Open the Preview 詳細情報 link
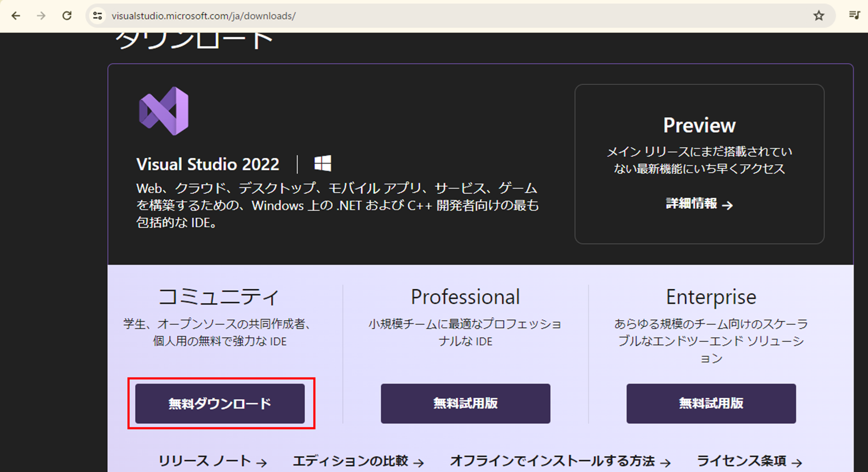This screenshot has height=472, width=868. pyautogui.click(x=692, y=205)
